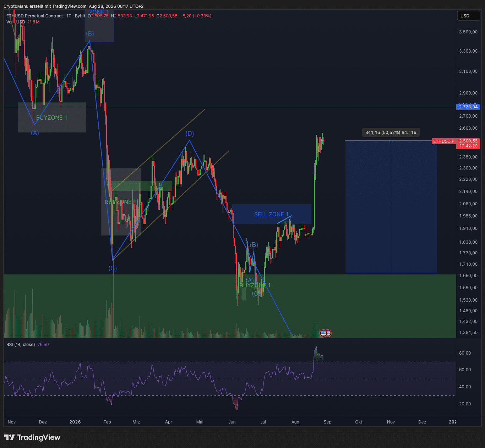Click the Mai label on the time axis
The width and height of the screenshot is (485, 448).
(200, 422)
